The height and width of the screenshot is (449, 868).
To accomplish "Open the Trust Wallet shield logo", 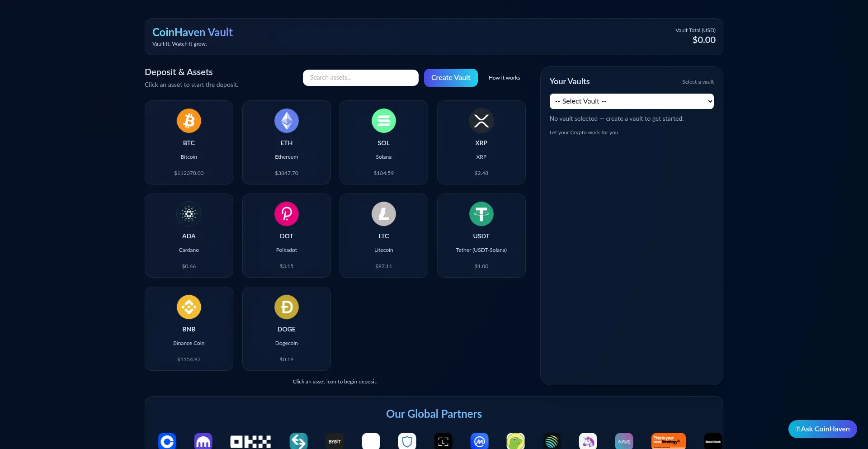I will point(407,441).
